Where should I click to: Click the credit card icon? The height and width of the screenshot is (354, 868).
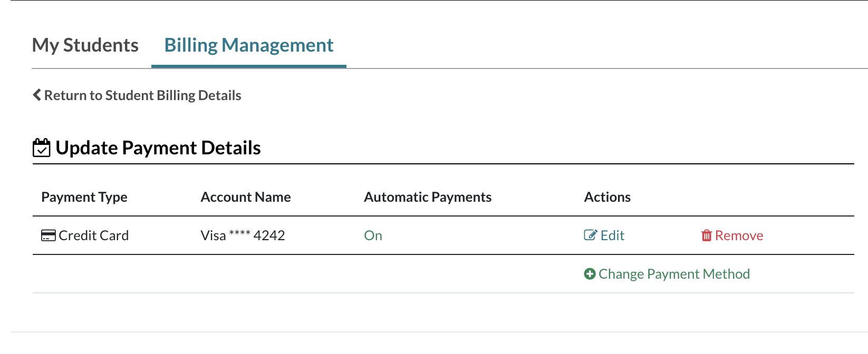tap(49, 235)
